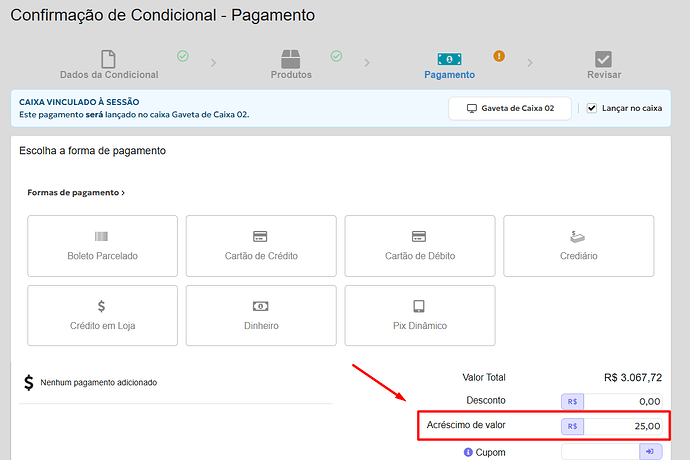Focus the Desconto value field
The height and width of the screenshot is (460, 690).
click(623, 401)
